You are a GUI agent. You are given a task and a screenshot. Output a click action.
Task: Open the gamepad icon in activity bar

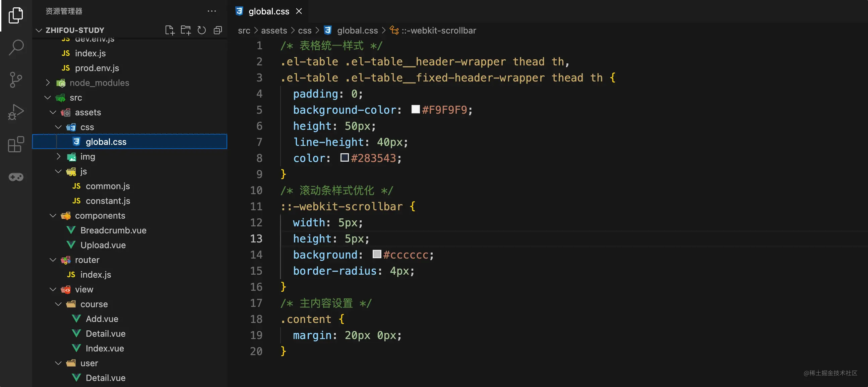click(x=16, y=177)
